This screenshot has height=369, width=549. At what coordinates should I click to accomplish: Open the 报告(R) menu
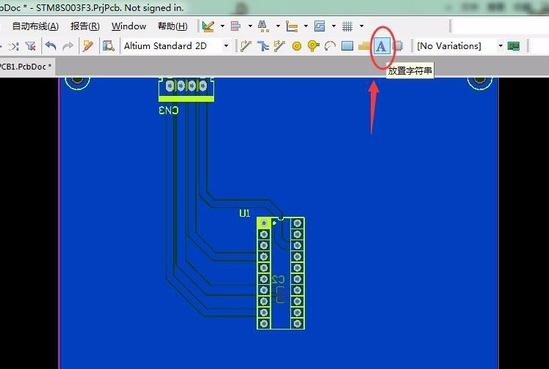(85, 26)
